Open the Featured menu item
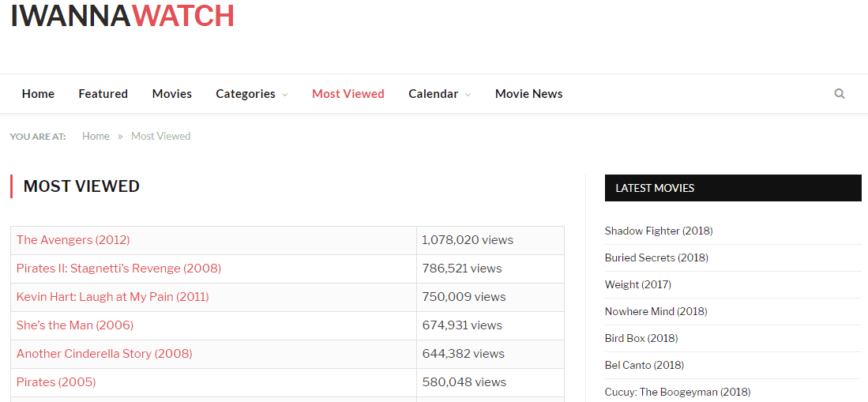The image size is (868, 402). (x=103, y=93)
